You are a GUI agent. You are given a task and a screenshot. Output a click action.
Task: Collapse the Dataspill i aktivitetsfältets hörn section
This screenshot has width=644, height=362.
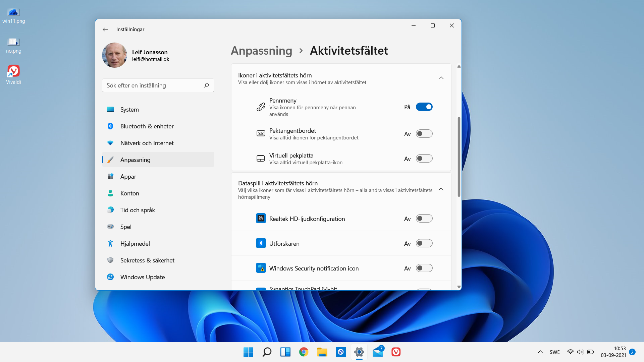[441, 189]
